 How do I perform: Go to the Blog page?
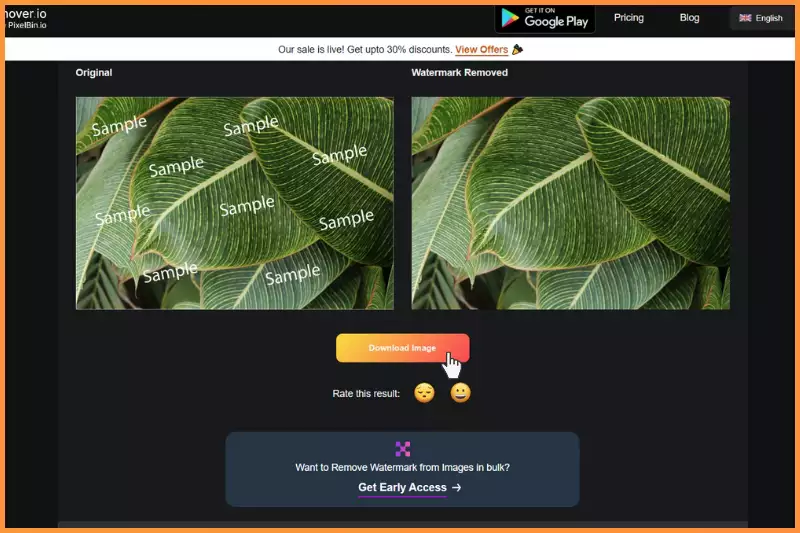click(689, 18)
